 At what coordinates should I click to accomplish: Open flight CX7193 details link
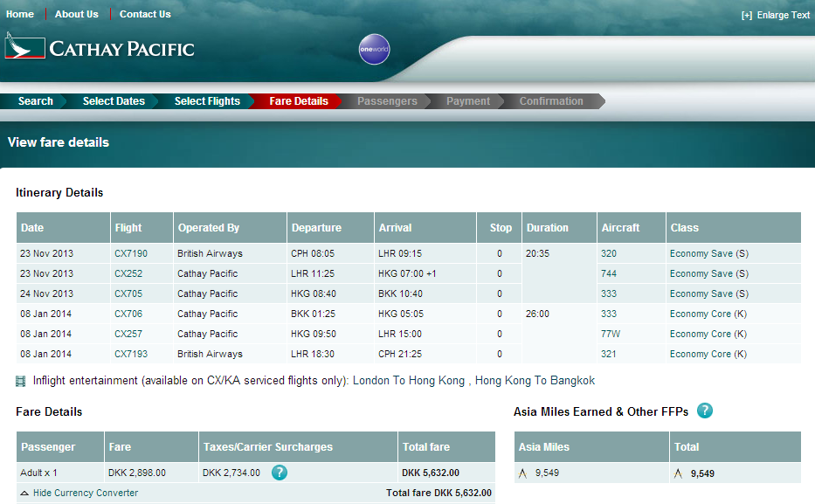point(131,354)
